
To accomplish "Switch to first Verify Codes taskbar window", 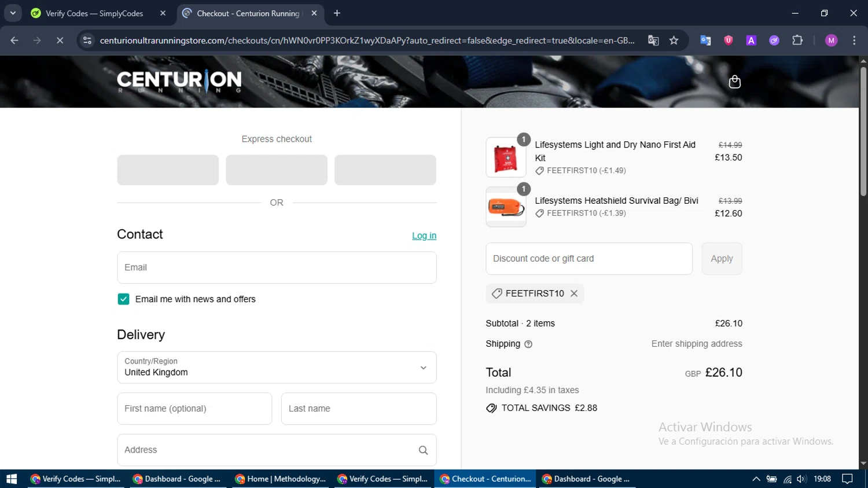I will point(76,479).
